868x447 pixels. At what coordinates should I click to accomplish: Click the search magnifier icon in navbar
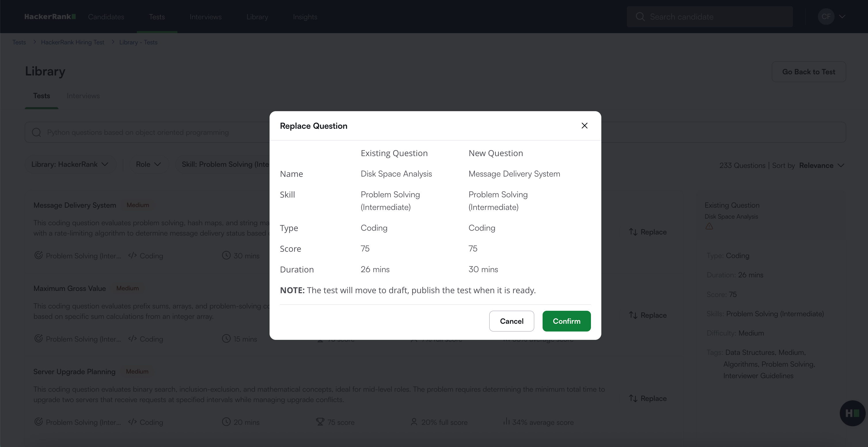tap(640, 17)
